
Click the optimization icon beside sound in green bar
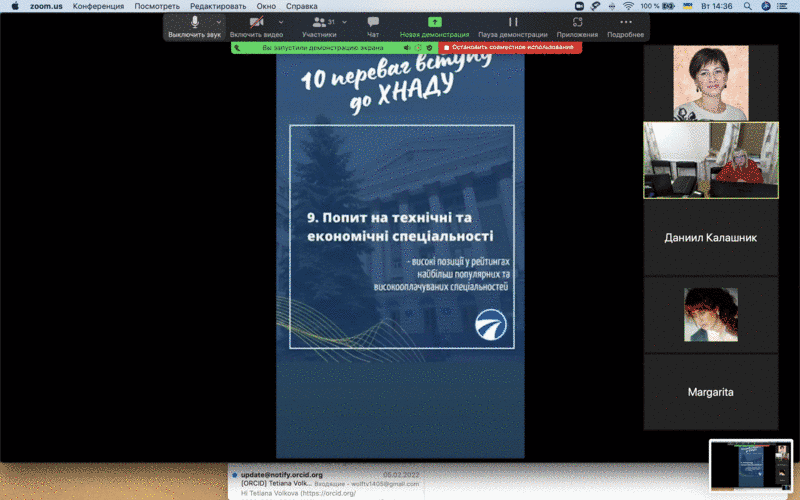[418, 47]
